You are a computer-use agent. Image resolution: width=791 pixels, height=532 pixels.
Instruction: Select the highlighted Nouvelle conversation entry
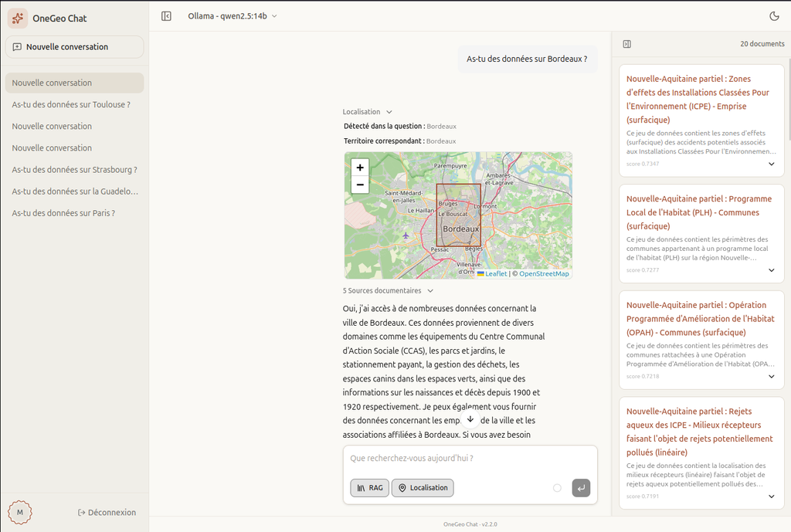pyautogui.click(x=74, y=83)
